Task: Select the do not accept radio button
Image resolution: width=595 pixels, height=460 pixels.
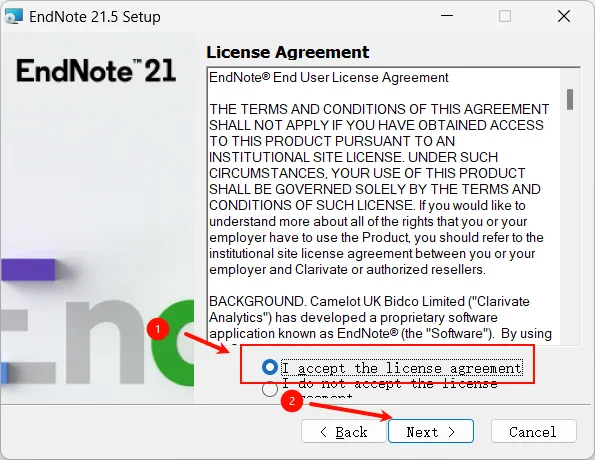Action: (x=270, y=389)
